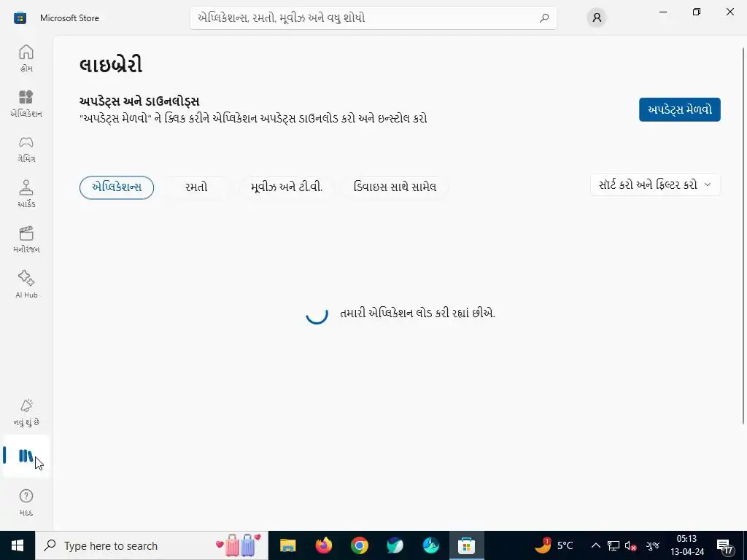
Task: Open the Windows Start menu
Action: click(18, 545)
